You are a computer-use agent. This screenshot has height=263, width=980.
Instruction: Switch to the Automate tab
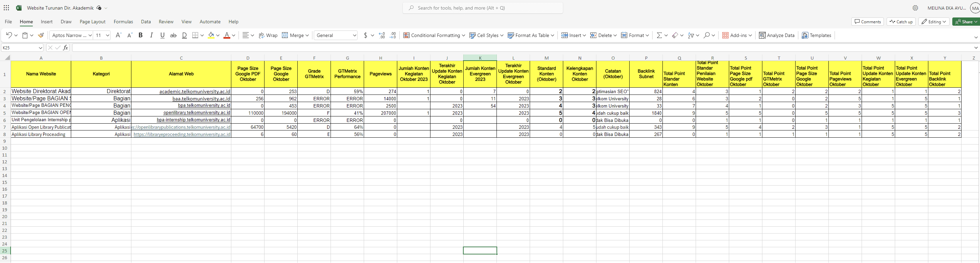pyautogui.click(x=210, y=22)
